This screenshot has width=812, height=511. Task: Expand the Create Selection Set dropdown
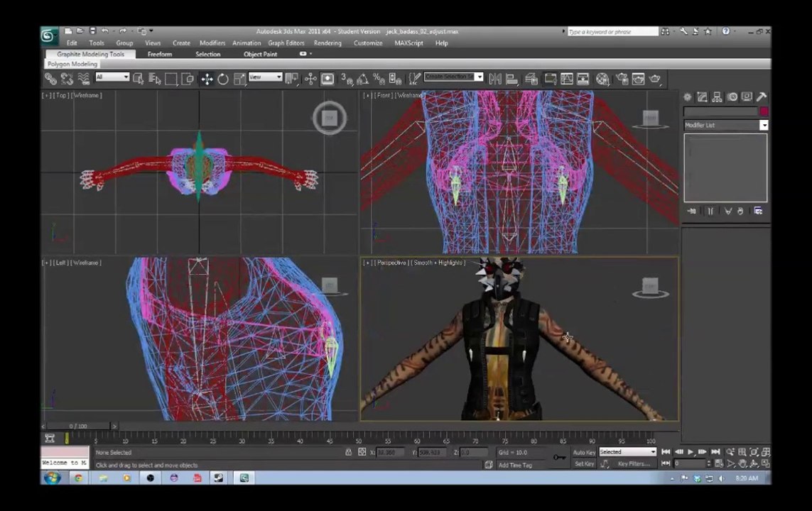point(480,77)
